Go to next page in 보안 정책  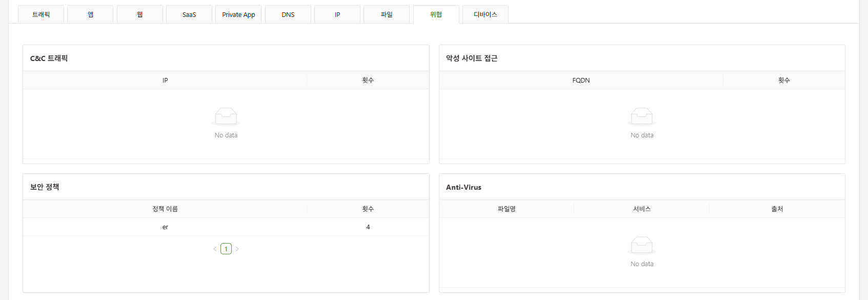tap(237, 249)
